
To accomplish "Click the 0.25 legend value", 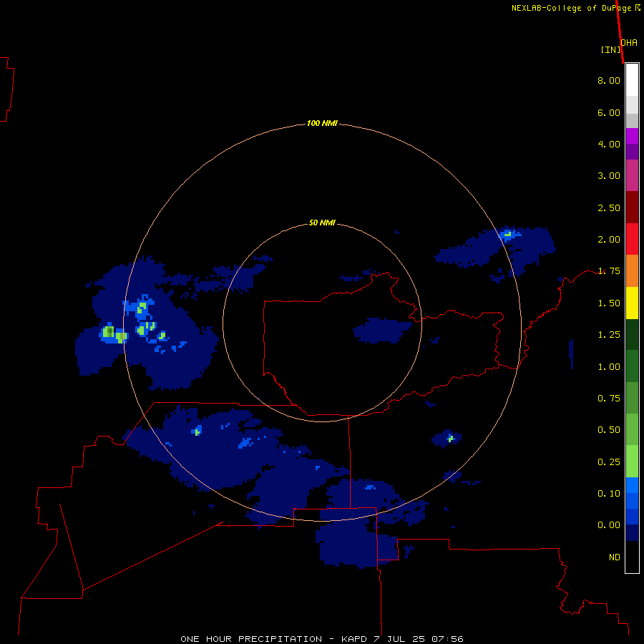I will pyautogui.click(x=609, y=462).
